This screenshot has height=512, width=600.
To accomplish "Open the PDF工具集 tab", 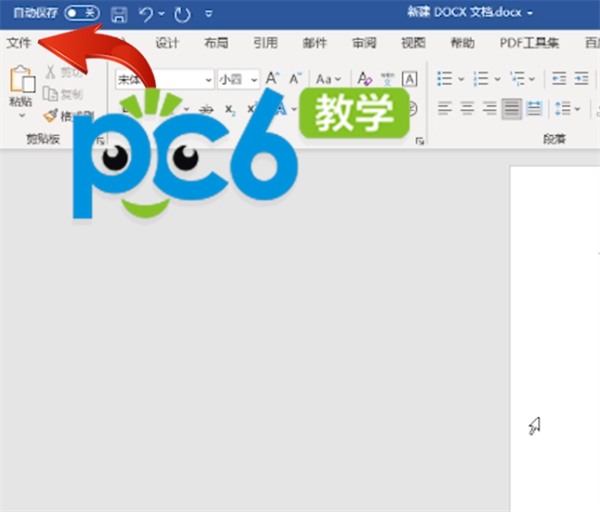I will pyautogui.click(x=529, y=42).
